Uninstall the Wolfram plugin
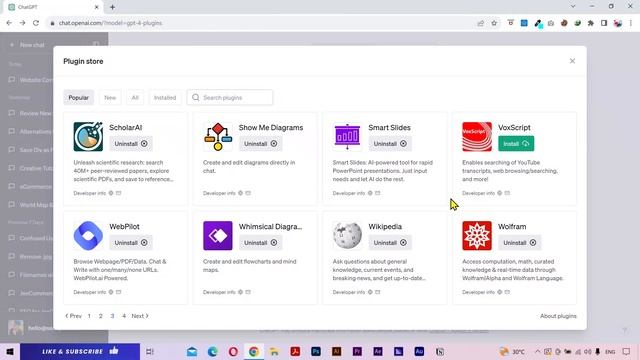The width and height of the screenshot is (640, 360). tap(520, 242)
